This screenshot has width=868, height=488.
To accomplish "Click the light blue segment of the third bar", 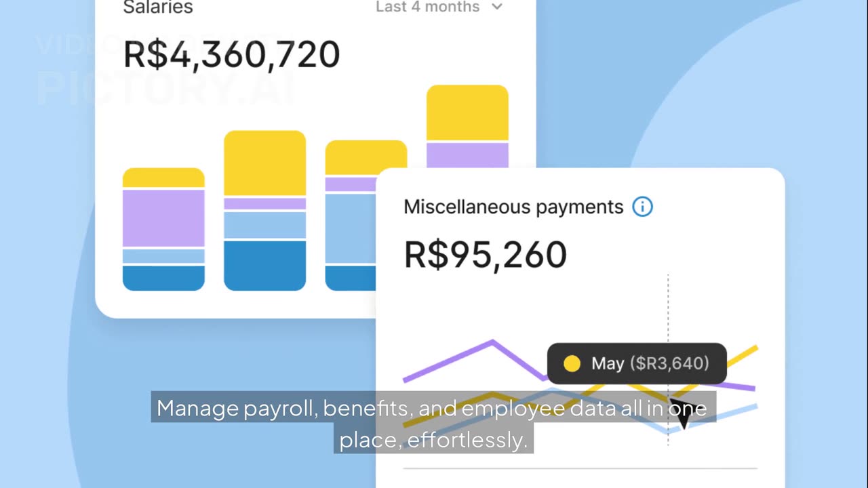I will pos(349,228).
